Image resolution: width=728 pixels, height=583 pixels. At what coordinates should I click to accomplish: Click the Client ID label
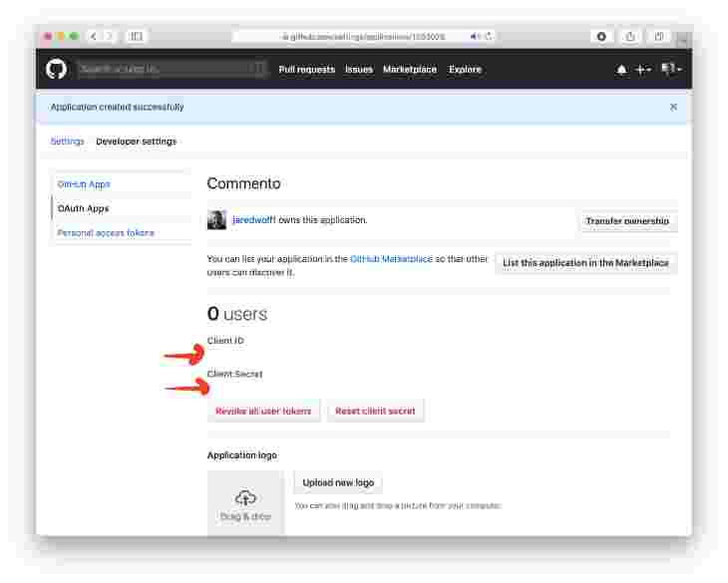(225, 341)
